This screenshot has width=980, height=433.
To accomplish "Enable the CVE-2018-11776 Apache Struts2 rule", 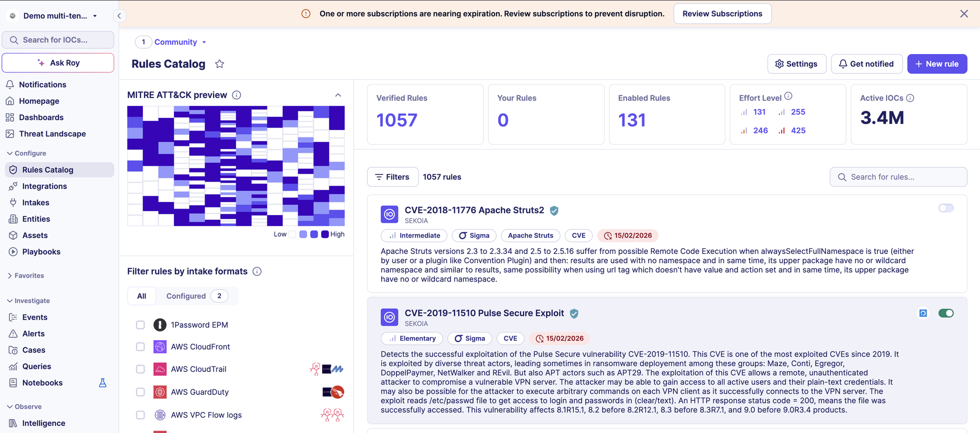I will (x=946, y=208).
